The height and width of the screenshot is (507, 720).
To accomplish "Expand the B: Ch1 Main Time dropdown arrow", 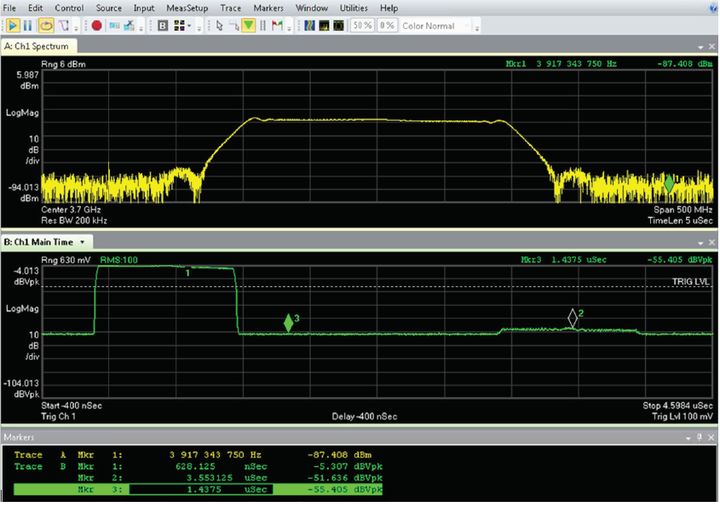I will point(84,242).
